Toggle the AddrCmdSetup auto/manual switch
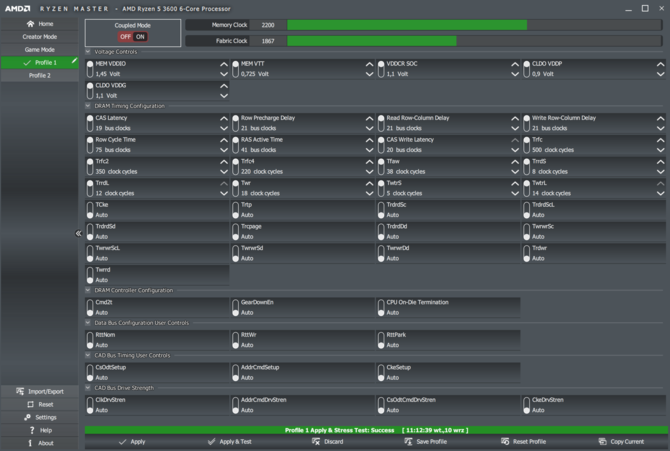 (x=235, y=372)
